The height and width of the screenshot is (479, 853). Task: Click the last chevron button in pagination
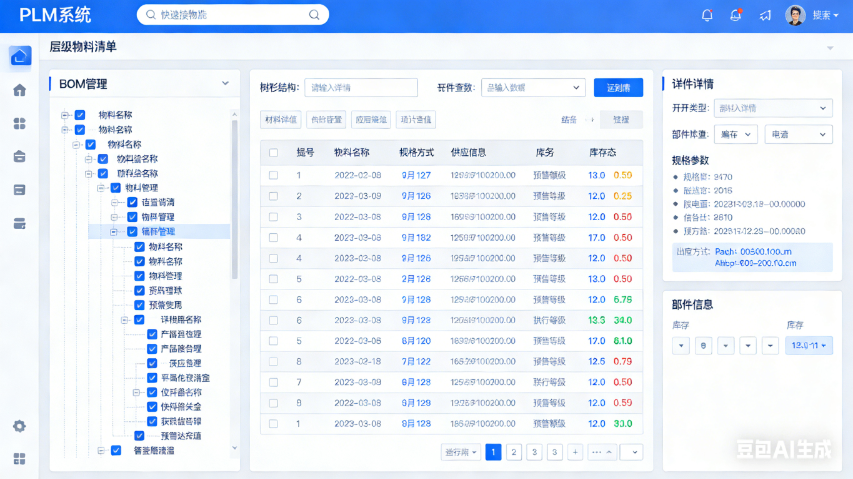[x=631, y=452]
